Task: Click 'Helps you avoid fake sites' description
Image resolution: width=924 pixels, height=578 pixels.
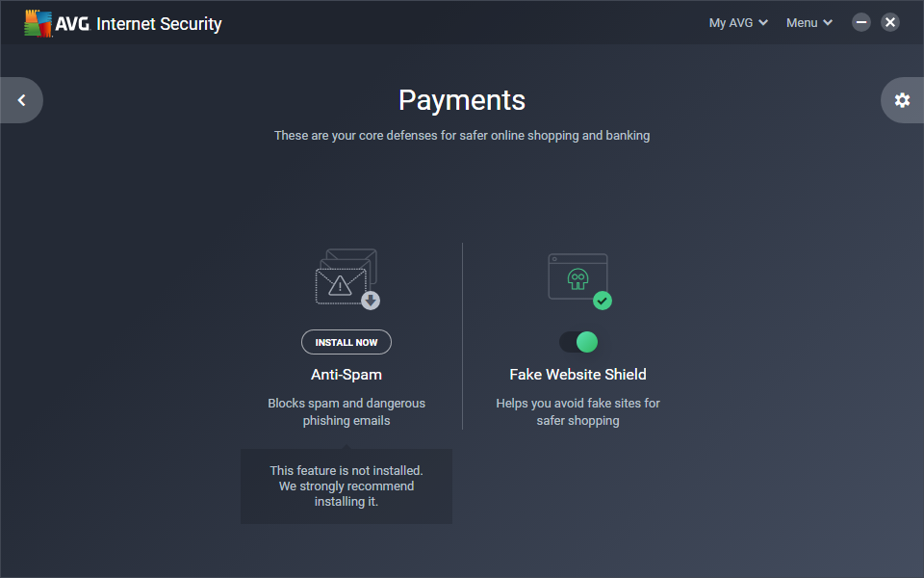Action: 578,411
